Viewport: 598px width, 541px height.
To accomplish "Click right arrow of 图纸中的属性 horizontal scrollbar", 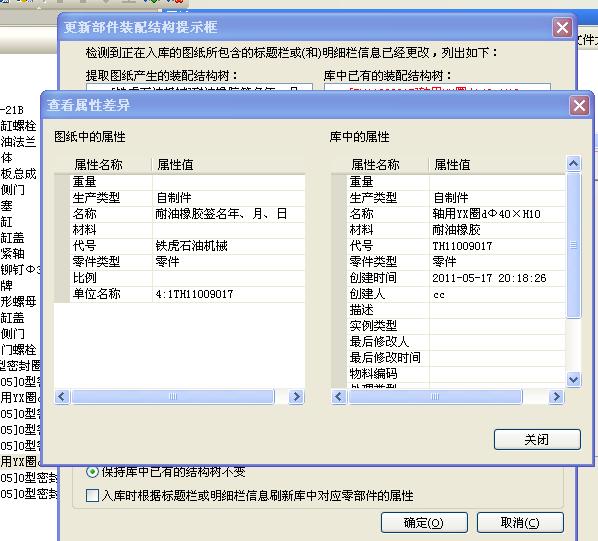I will point(296,397).
